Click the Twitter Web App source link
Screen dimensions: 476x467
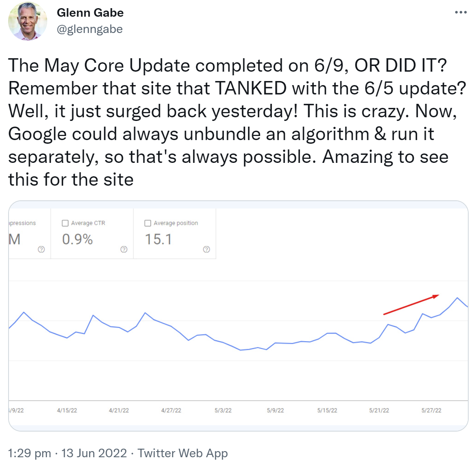coord(183,453)
